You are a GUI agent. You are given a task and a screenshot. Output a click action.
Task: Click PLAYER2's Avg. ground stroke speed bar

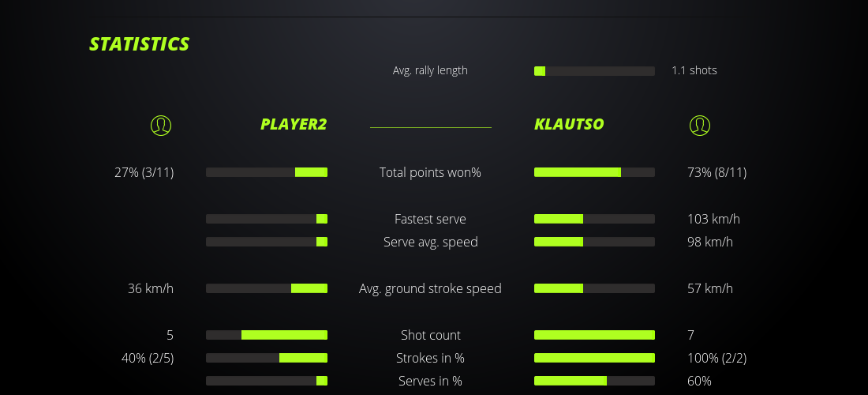(x=267, y=288)
